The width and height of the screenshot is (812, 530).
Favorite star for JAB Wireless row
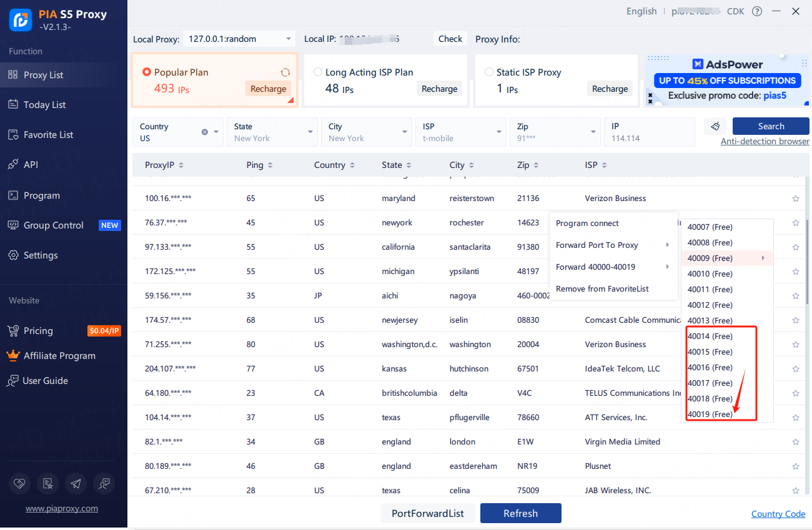click(x=796, y=491)
